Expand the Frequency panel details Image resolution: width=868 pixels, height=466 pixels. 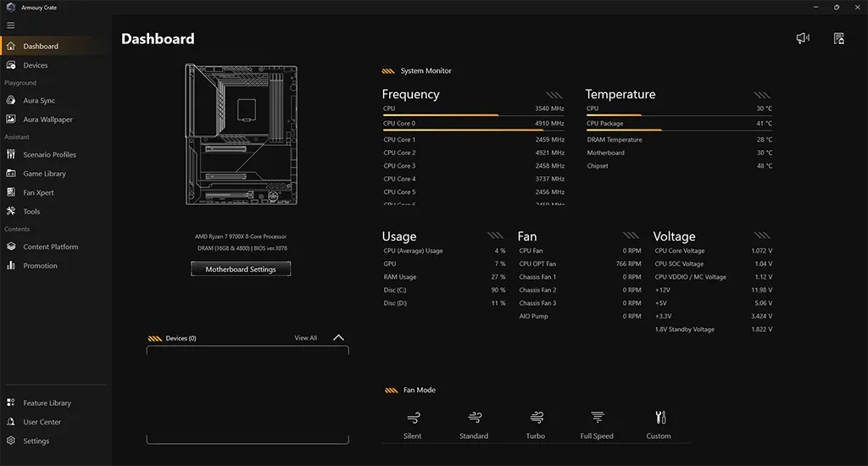point(554,95)
